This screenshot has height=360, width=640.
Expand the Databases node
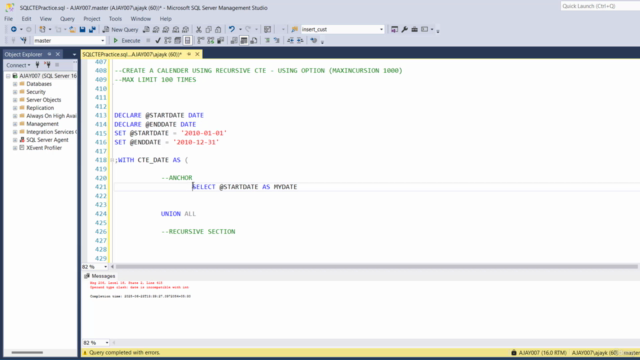15,84
